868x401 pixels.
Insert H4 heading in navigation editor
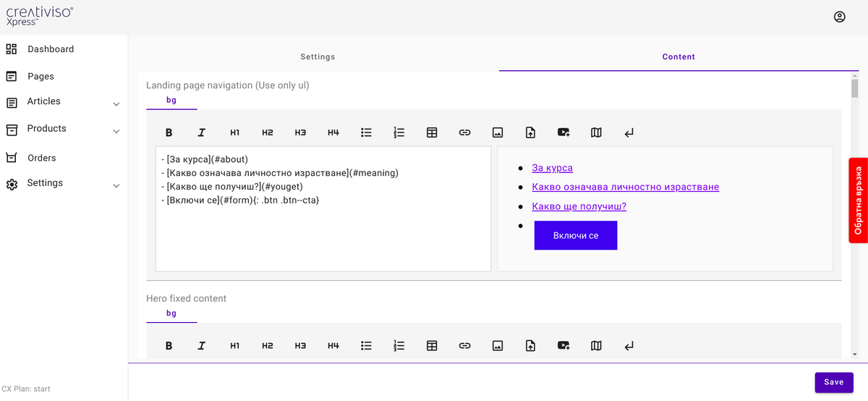click(x=333, y=132)
